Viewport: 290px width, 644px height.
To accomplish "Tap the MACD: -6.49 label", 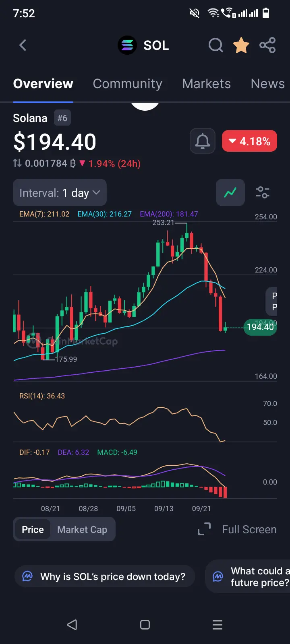I will click(117, 452).
